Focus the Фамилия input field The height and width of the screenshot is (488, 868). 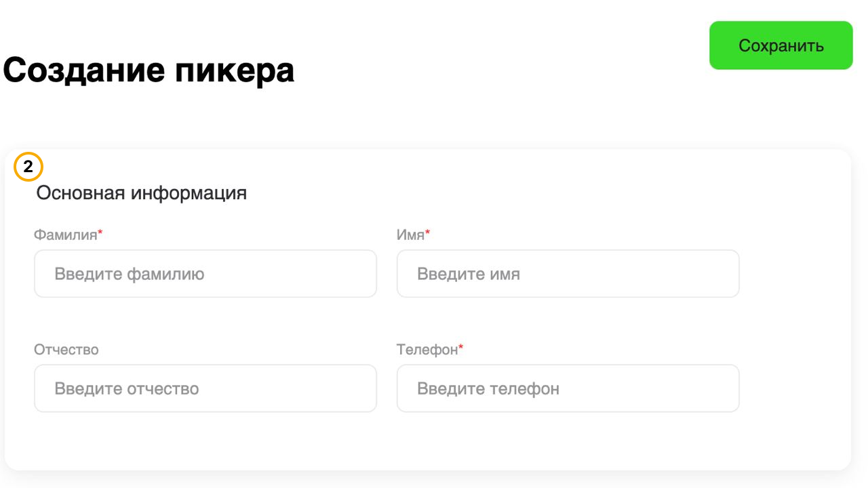[205, 274]
